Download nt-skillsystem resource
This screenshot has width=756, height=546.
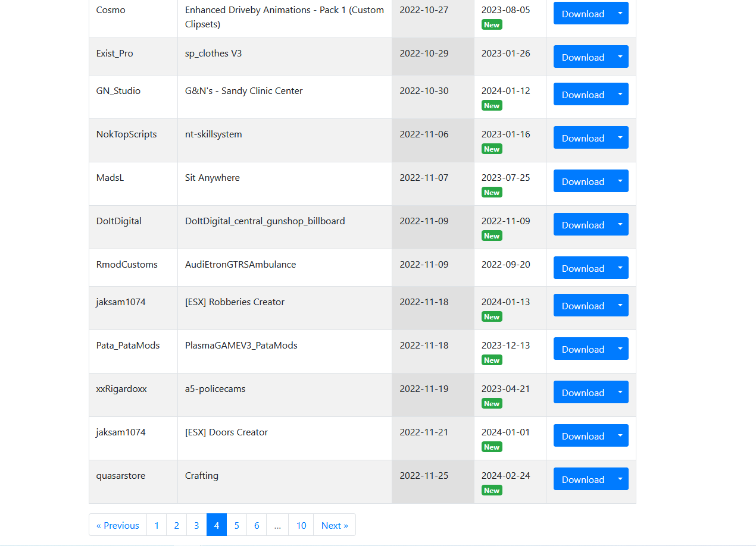pos(582,137)
